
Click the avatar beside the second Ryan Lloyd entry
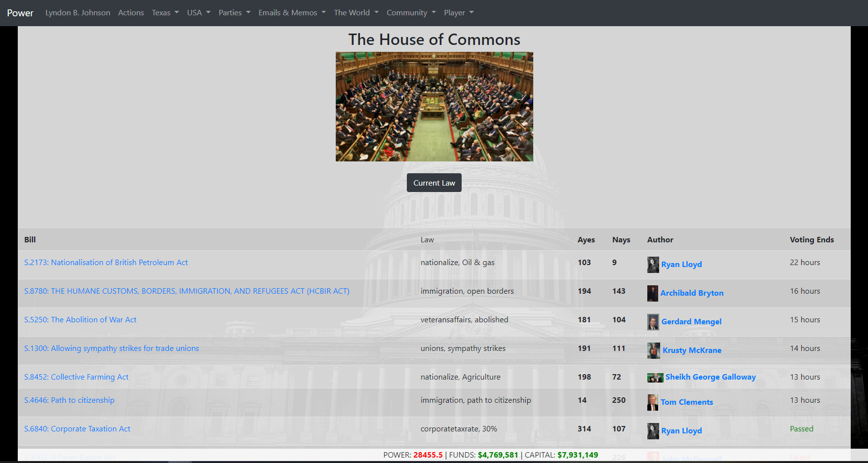point(653,431)
